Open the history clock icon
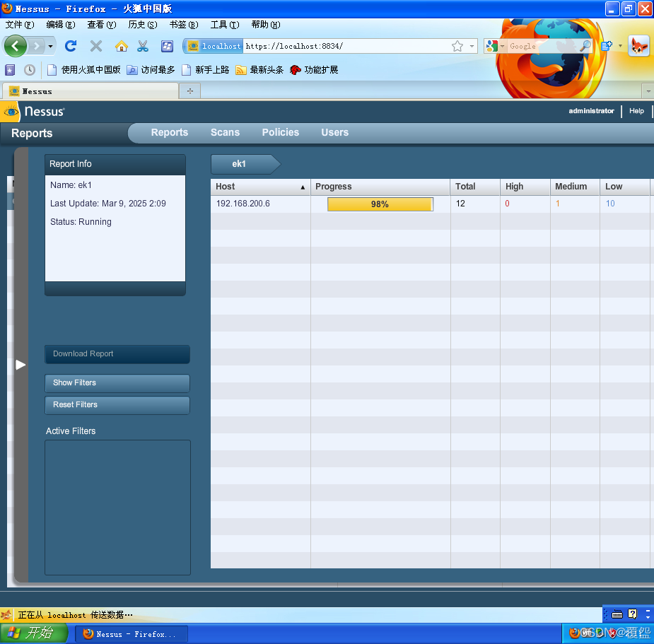Screen dimensions: 654x644 tap(29, 70)
